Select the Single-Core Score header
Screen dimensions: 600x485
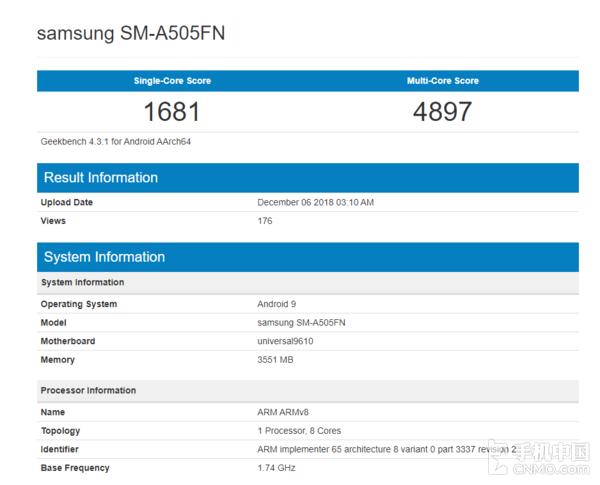(x=172, y=81)
